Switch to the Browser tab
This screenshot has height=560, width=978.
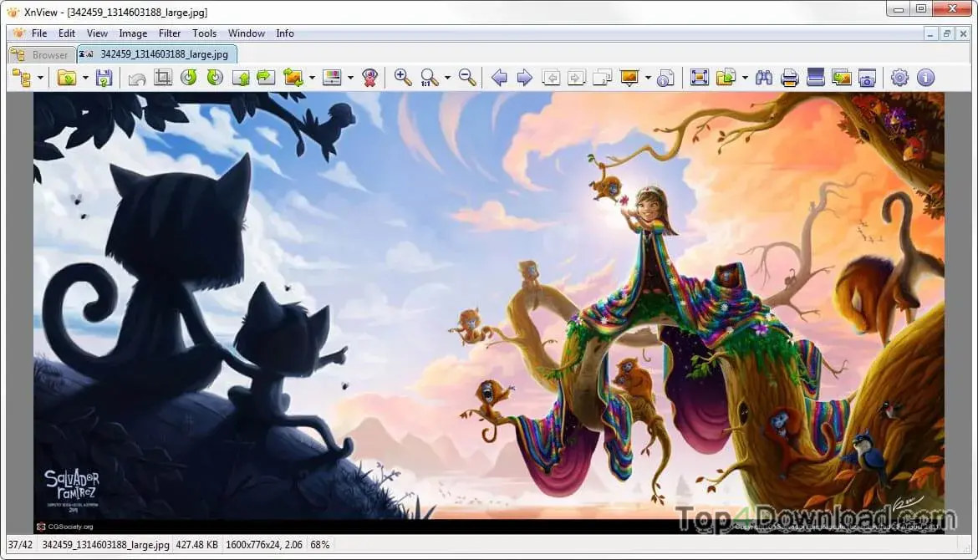click(x=40, y=53)
